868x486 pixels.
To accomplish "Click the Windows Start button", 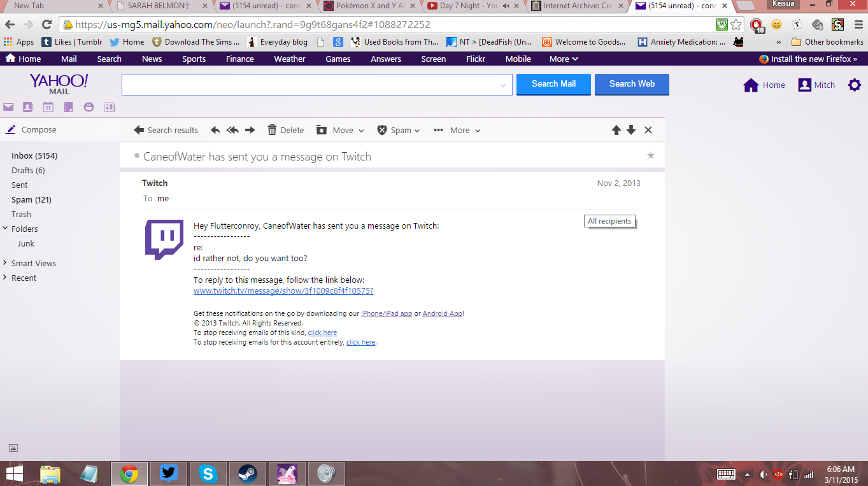I will [x=14, y=473].
